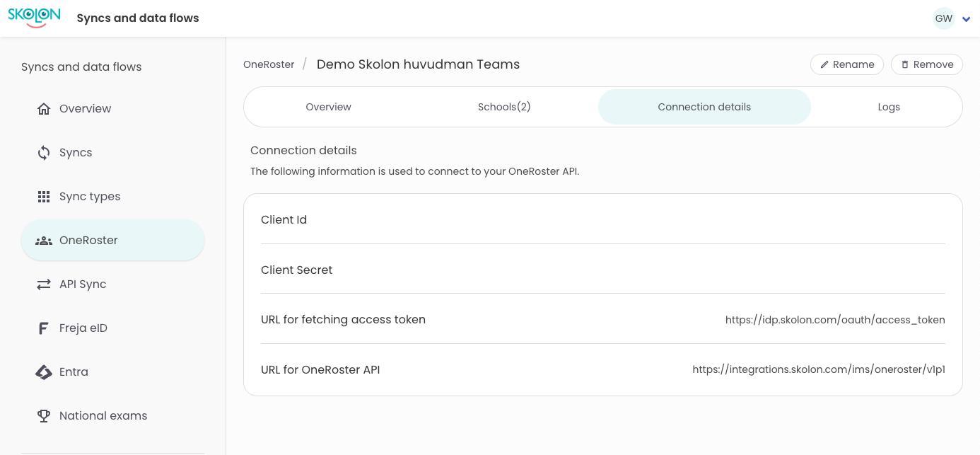
Task: Select the Sync types grid icon
Action: click(x=44, y=197)
